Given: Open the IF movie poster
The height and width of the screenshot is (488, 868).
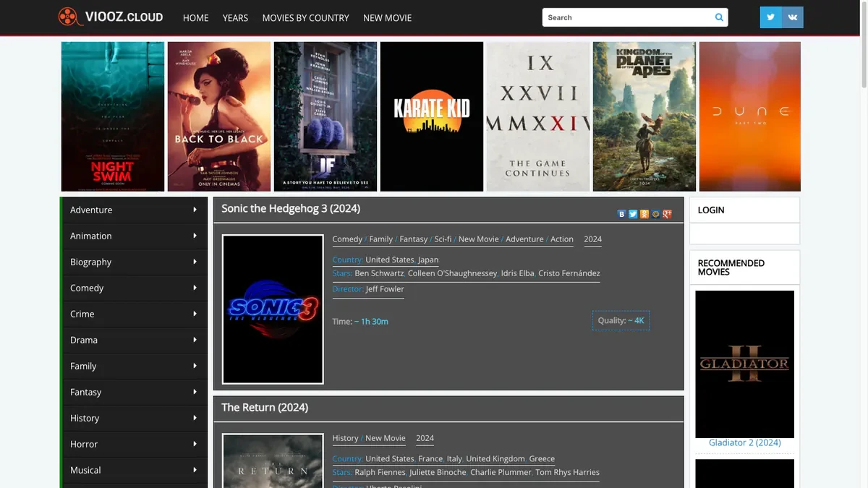Looking at the screenshot, I should pos(325,116).
